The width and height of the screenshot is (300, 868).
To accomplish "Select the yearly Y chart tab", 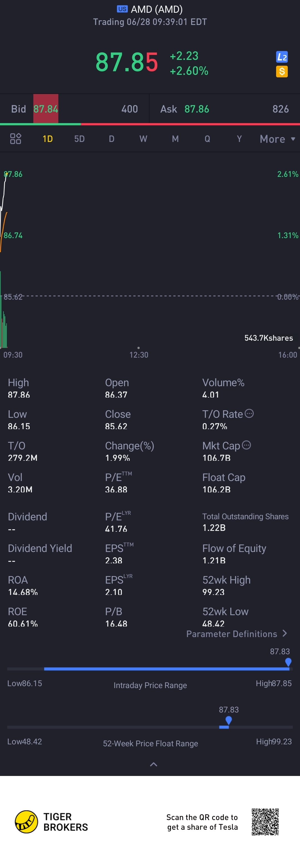I will pyautogui.click(x=239, y=139).
